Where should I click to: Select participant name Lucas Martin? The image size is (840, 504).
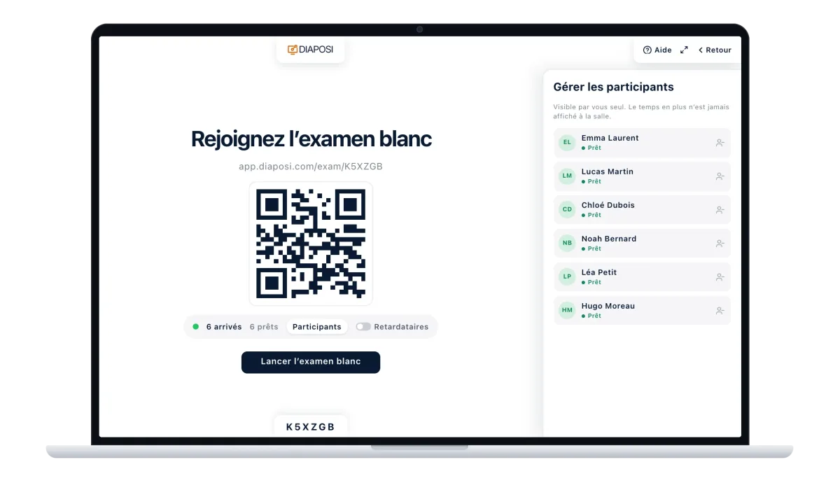[607, 171]
